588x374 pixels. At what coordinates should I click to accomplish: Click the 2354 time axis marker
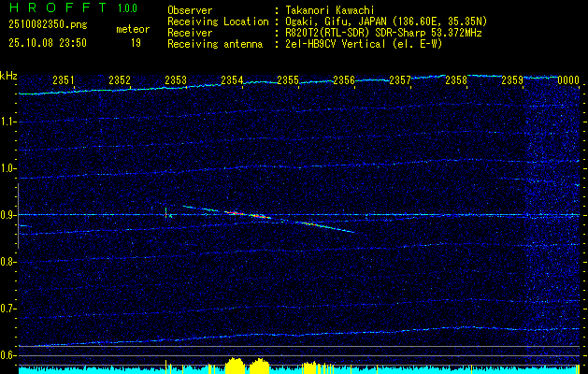click(x=232, y=79)
